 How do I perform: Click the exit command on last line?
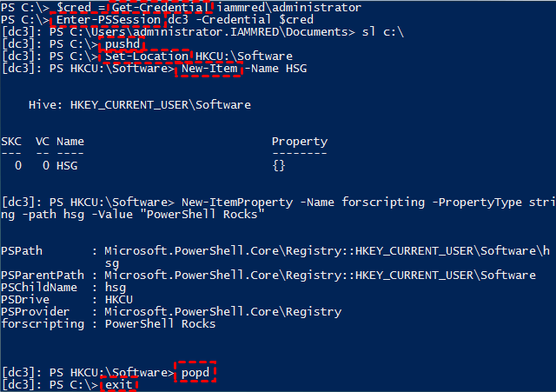pos(118,384)
